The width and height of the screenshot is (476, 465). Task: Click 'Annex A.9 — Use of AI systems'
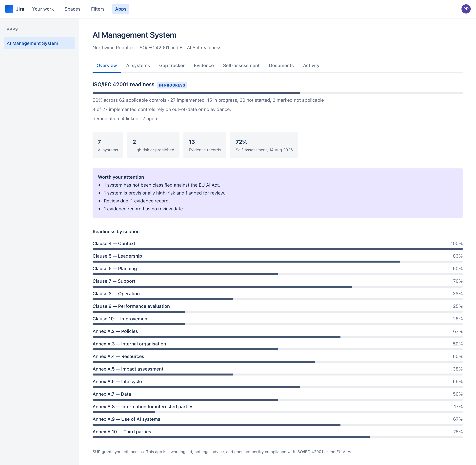[x=126, y=419]
